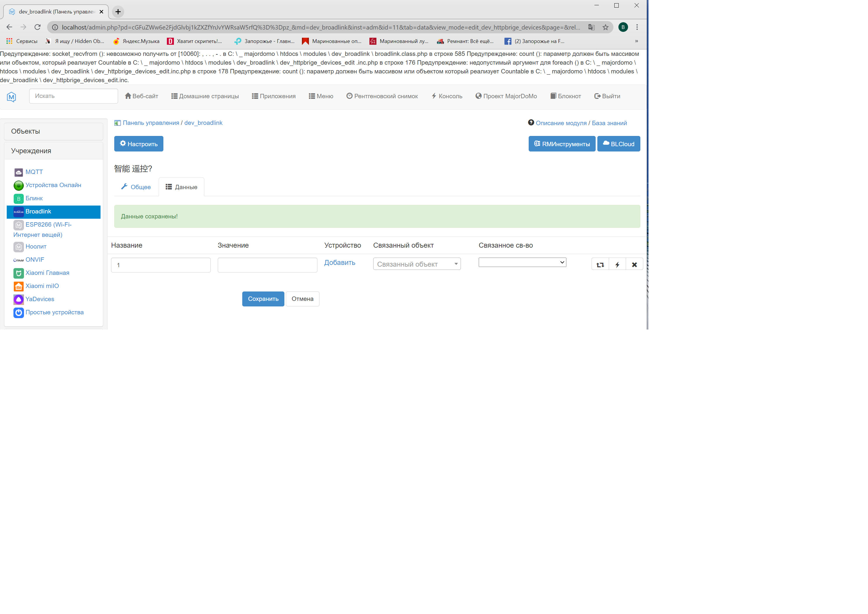Viewport: 868px width, 614px height.
Task: Open the Xiaomi miIO module
Action: [42, 286]
